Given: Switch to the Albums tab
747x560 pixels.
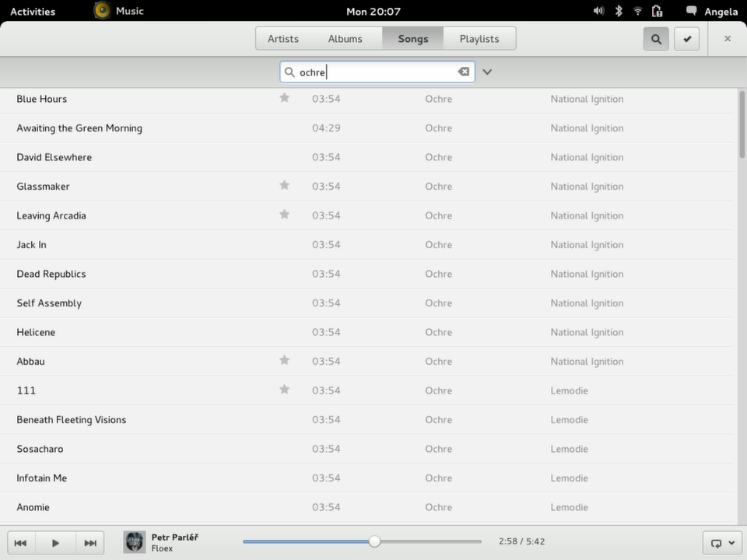Looking at the screenshot, I should point(345,39).
